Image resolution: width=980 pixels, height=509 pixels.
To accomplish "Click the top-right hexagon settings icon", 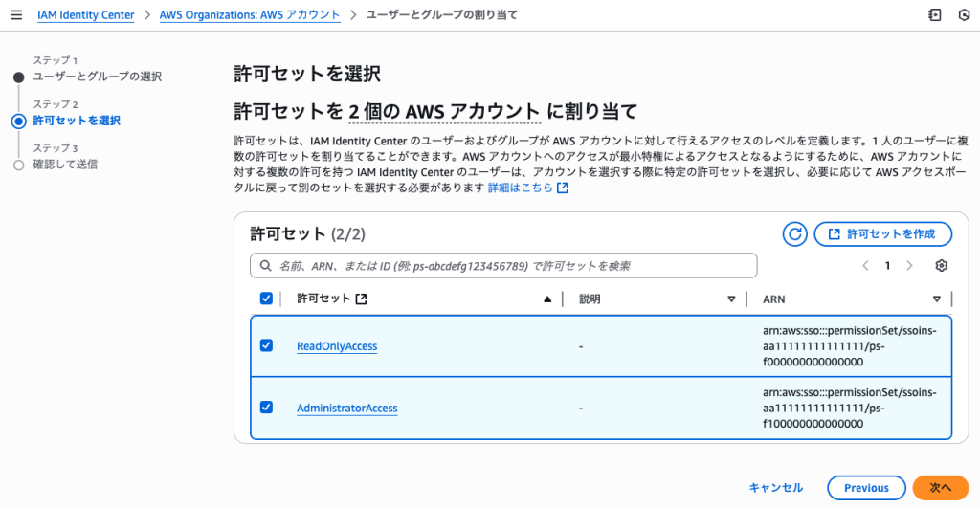I will 964,15.
